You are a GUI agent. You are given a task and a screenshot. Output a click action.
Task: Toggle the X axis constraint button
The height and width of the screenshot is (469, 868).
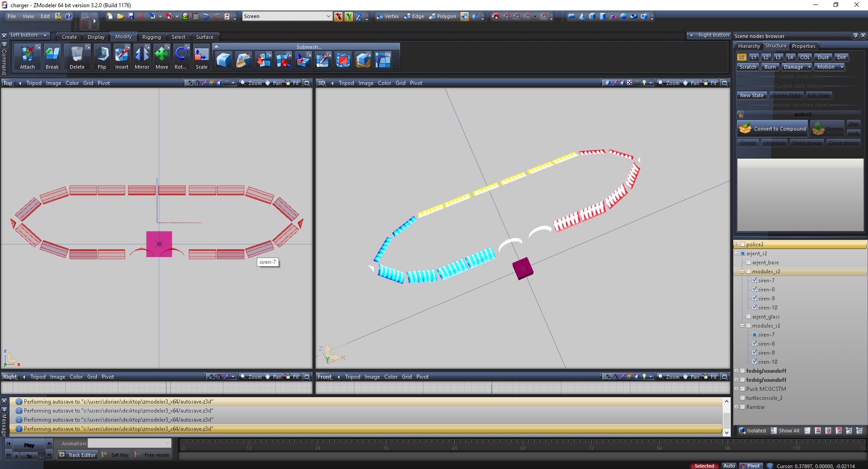click(338, 17)
